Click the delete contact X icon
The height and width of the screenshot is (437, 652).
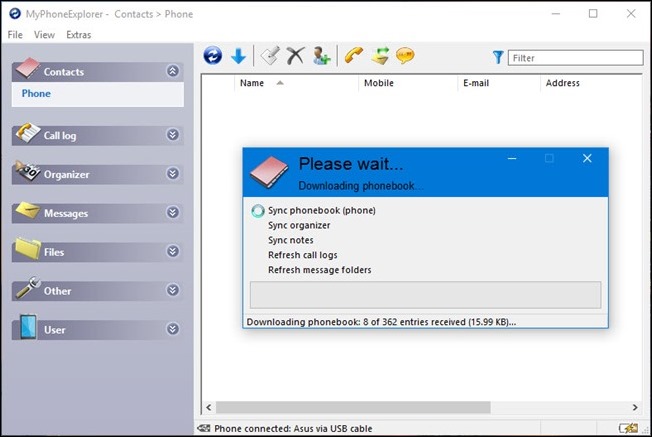point(295,56)
